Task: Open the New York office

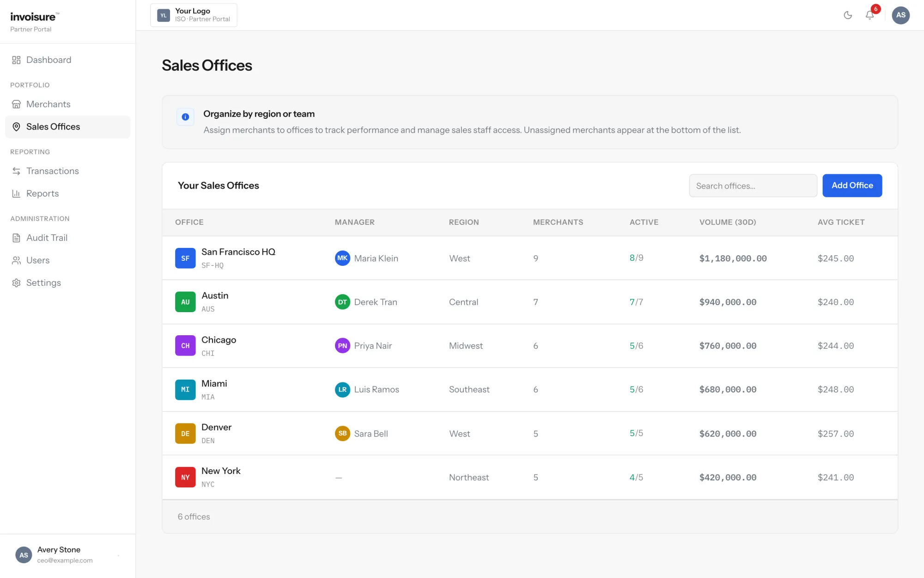Action: (x=221, y=471)
